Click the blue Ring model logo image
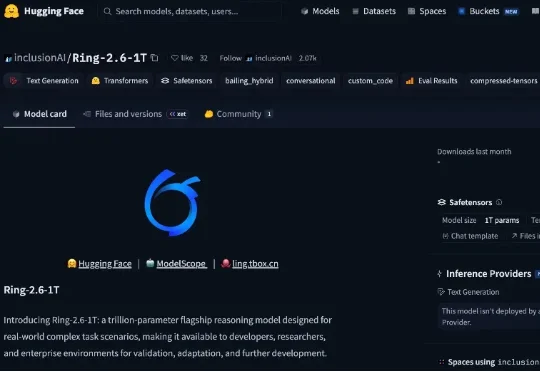Image resolution: width=540 pixels, height=372 pixels. point(172,203)
